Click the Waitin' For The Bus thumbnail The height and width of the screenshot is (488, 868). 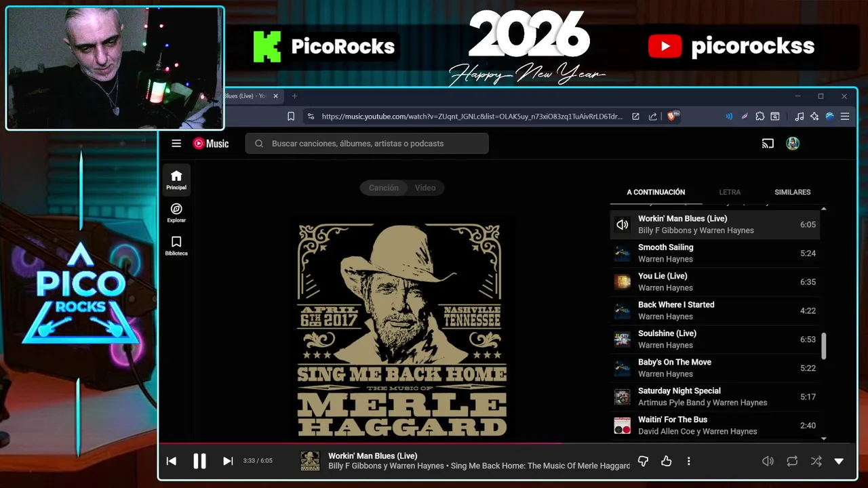tap(622, 426)
